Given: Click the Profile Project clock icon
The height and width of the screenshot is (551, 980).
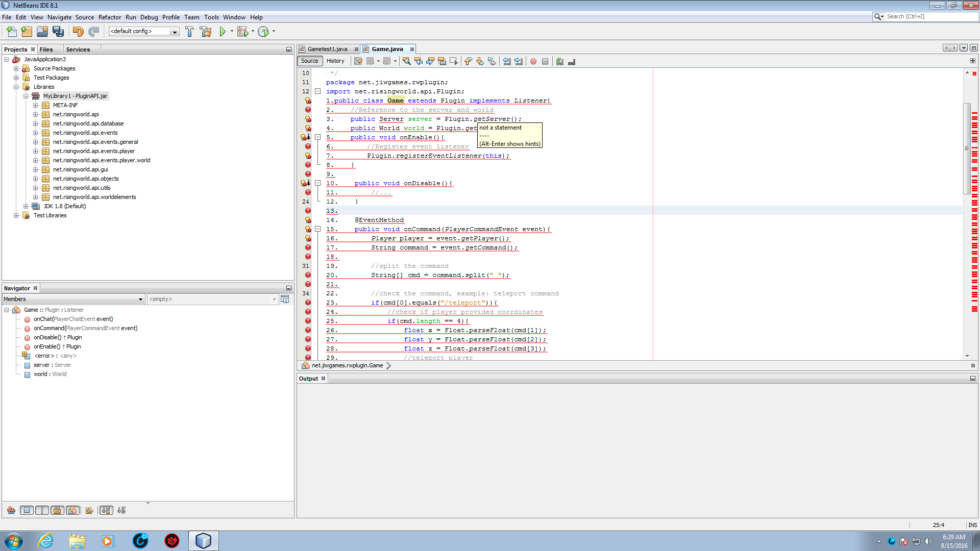Looking at the screenshot, I should pyautogui.click(x=263, y=32).
